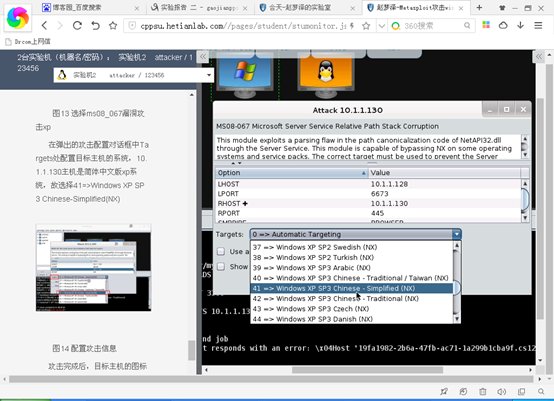Image resolution: width=554 pixels, height=401 pixels.
Task: Click the favorite star inside address bar
Action: (x=366, y=25)
